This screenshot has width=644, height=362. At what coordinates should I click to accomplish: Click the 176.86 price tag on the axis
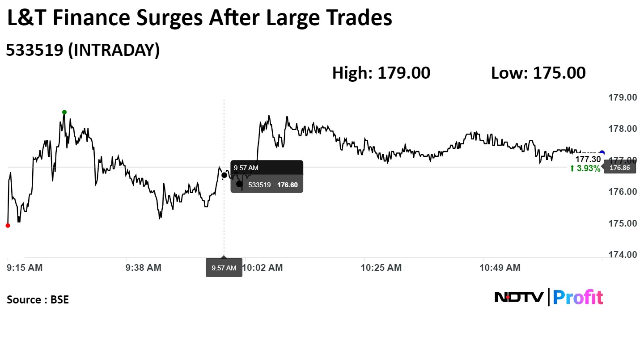(621, 168)
